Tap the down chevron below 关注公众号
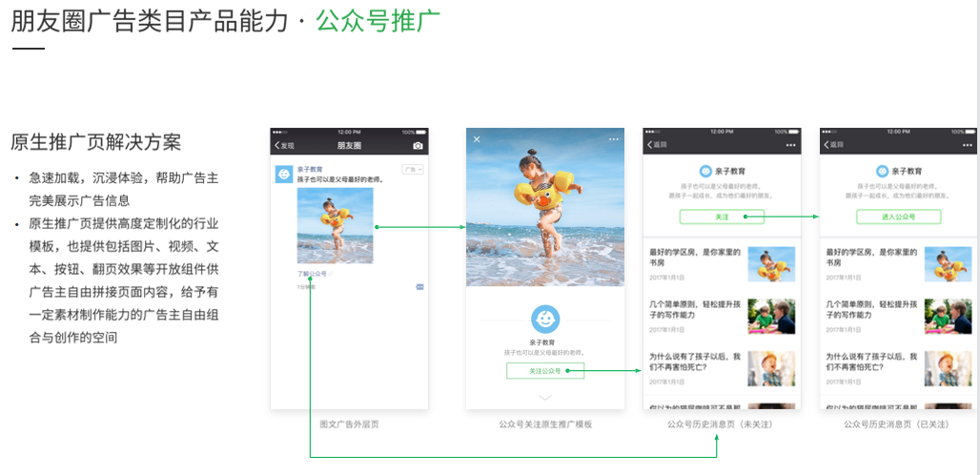The width and height of the screenshot is (980, 475). pos(545,397)
